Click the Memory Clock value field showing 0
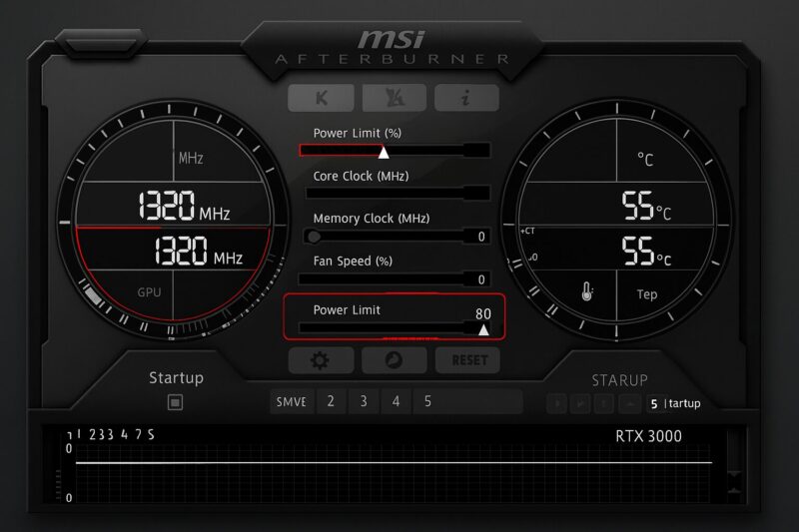The image size is (799, 532). point(477,237)
